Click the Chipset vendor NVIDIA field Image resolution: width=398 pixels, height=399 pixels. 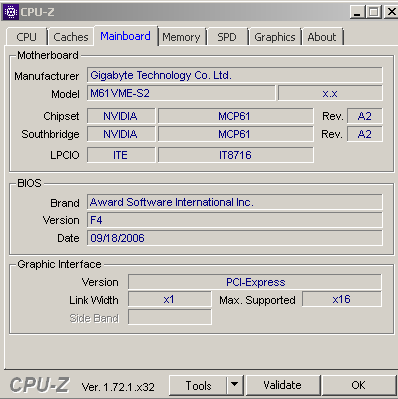(x=121, y=116)
